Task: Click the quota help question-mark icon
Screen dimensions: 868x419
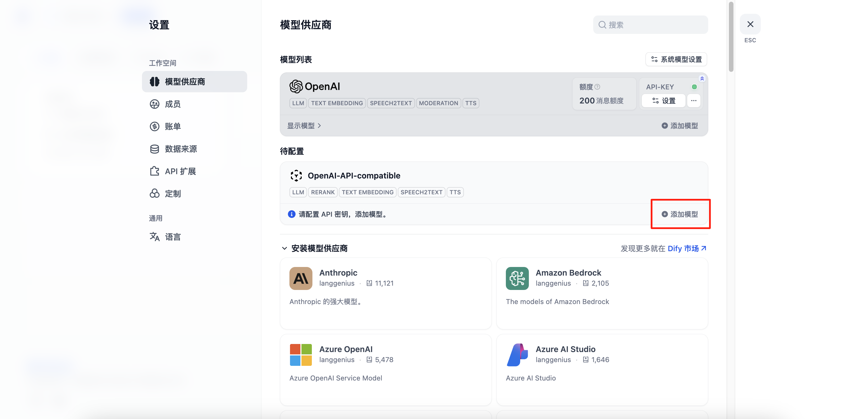Action: coord(597,87)
